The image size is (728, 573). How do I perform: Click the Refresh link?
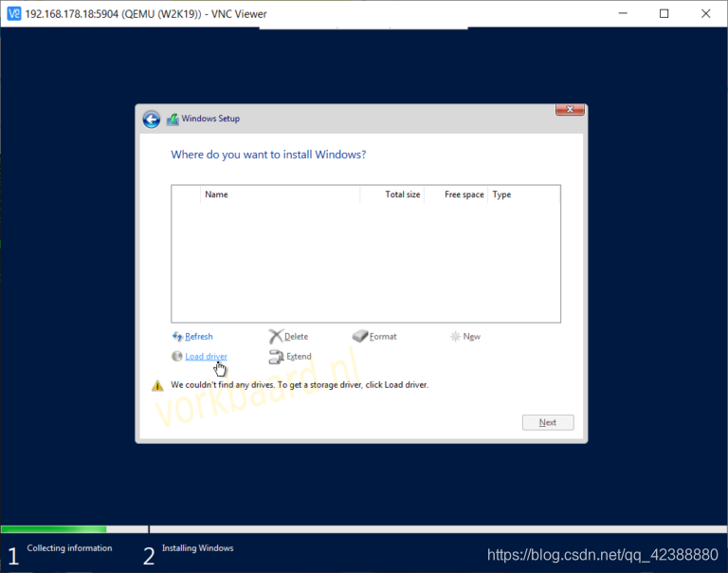pyautogui.click(x=199, y=337)
